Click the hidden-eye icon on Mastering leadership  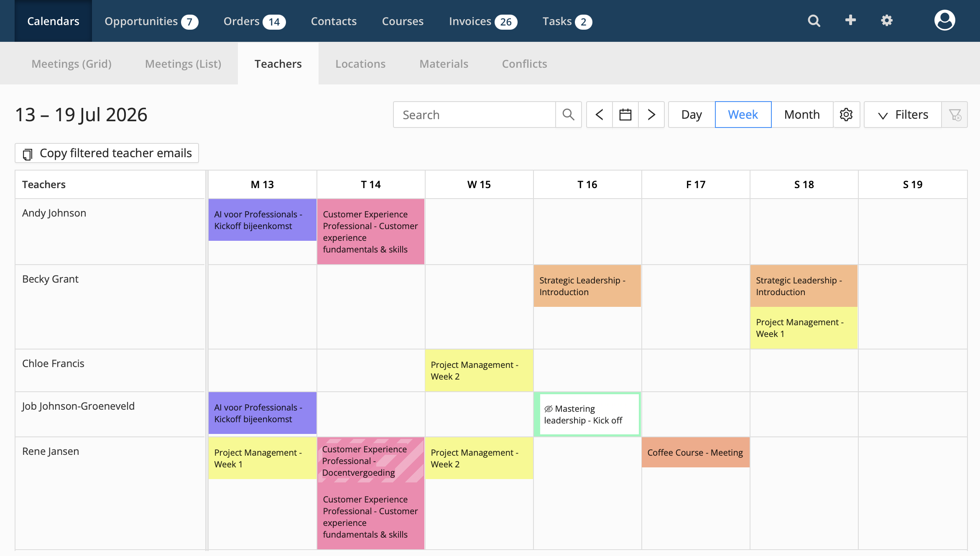point(549,409)
